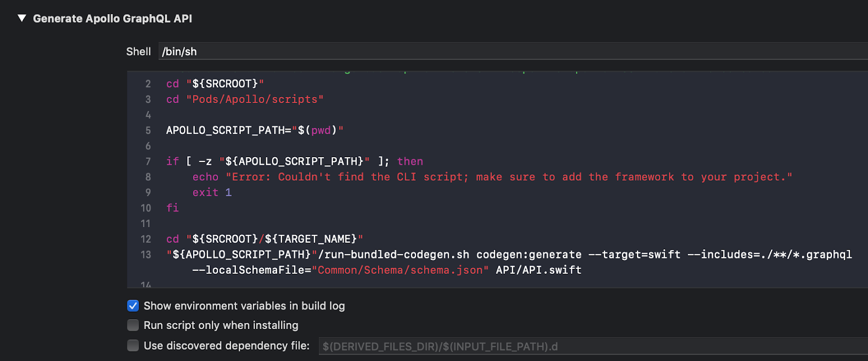Enable Use discovered dependency file checkbox
This screenshot has height=361, width=868.
133,346
